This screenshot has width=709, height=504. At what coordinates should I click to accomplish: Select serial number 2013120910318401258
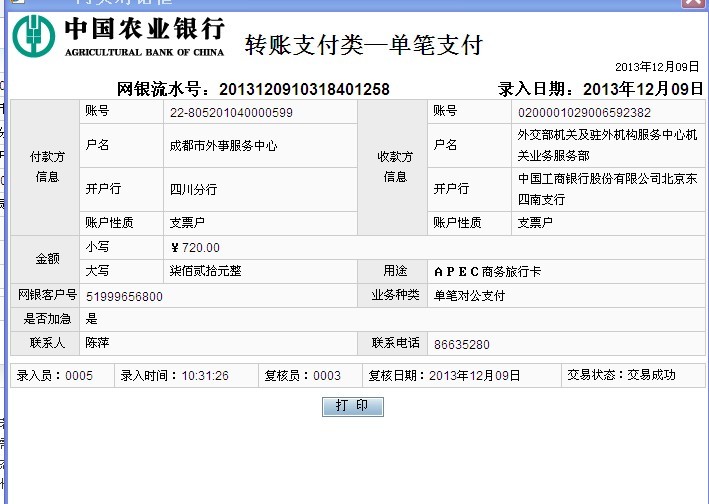click(x=304, y=89)
